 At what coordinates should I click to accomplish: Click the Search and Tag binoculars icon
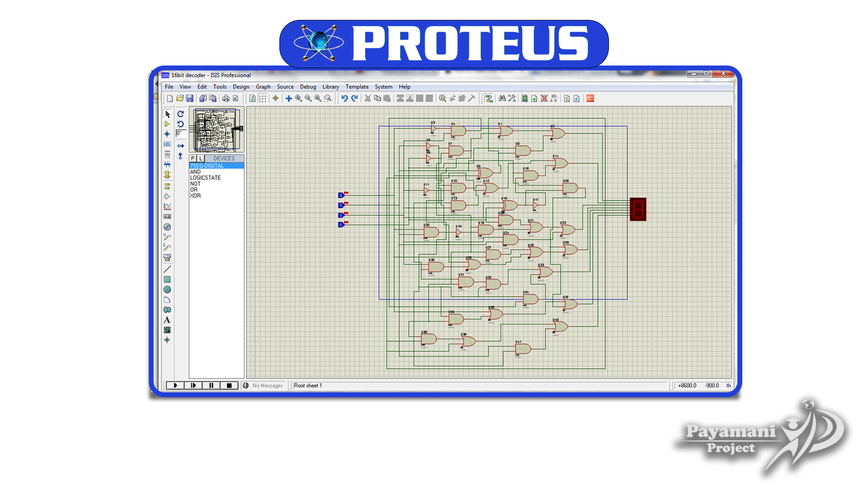(502, 99)
